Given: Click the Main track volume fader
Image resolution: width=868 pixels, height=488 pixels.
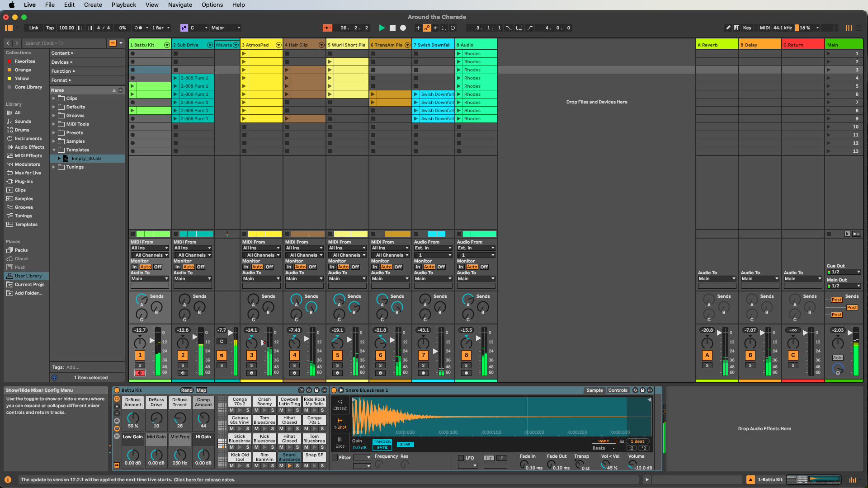Looking at the screenshot, I should tap(850, 333).
